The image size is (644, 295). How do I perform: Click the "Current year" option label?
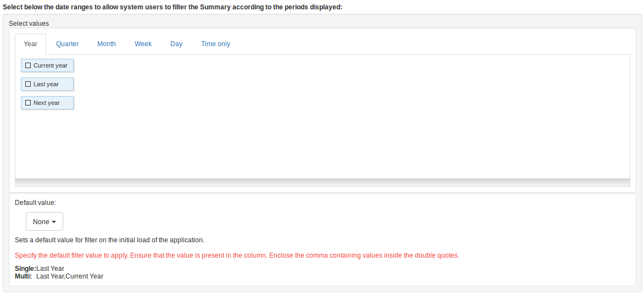(x=51, y=65)
